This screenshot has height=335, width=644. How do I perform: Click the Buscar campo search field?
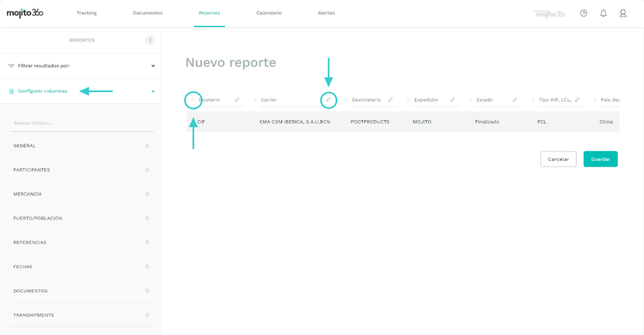coord(81,123)
